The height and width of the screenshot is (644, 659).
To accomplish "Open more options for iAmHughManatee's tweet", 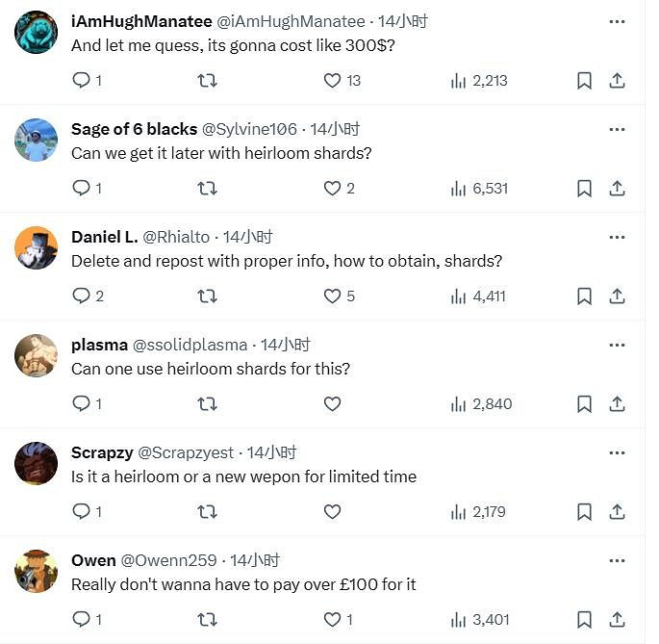I will click(x=617, y=21).
